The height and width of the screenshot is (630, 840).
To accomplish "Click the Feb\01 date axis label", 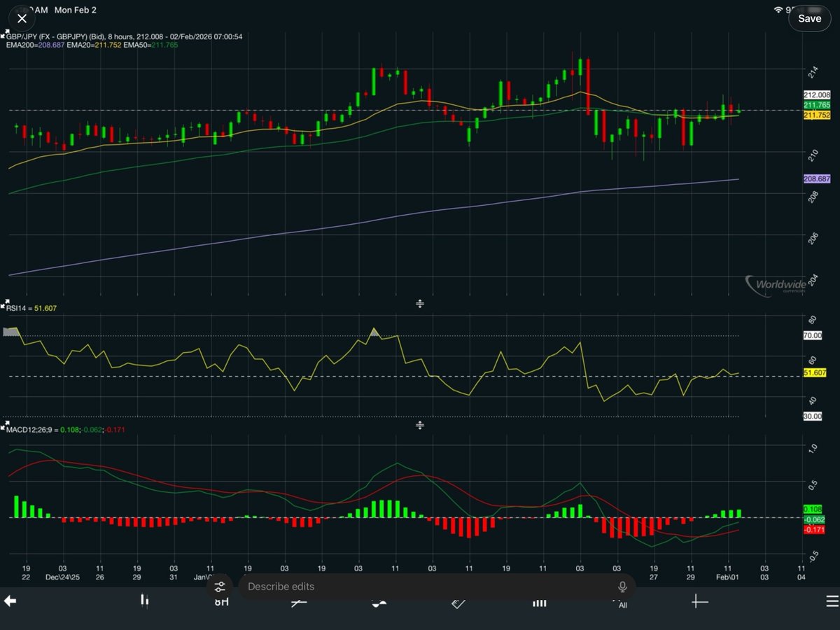I will point(728,578).
